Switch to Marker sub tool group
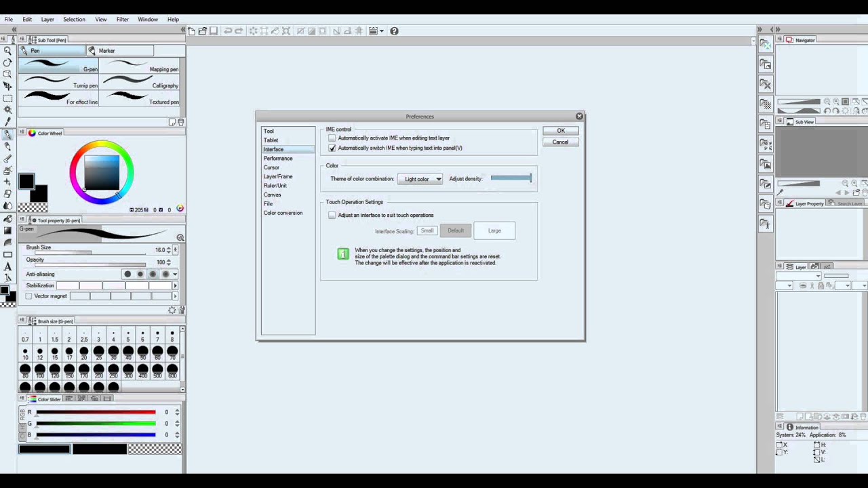The width and height of the screenshot is (868, 488). [120, 51]
